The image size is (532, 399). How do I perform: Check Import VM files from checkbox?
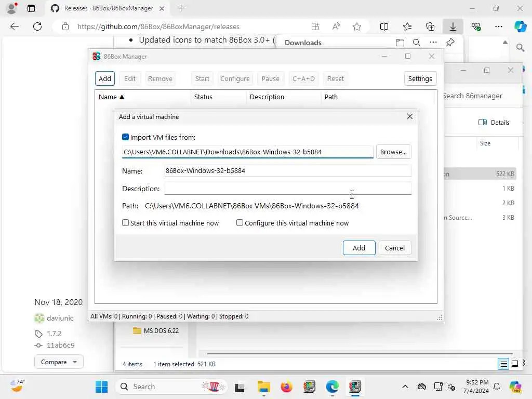(x=125, y=137)
